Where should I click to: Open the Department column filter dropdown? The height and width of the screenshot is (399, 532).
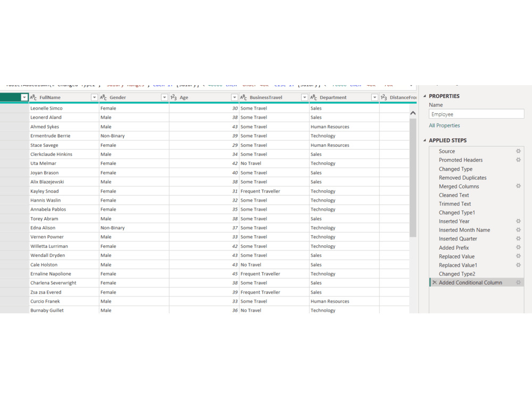click(375, 97)
